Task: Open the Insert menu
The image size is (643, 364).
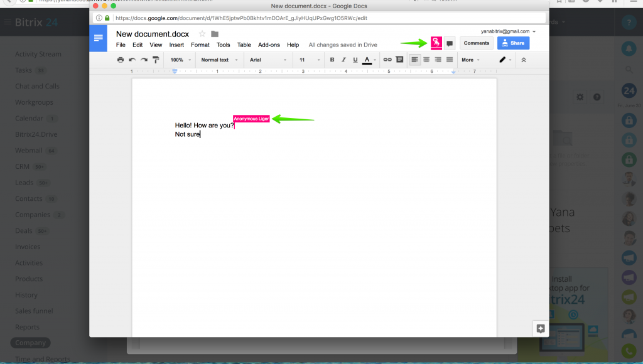Action: pyautogui.click(x=176, y=45)
